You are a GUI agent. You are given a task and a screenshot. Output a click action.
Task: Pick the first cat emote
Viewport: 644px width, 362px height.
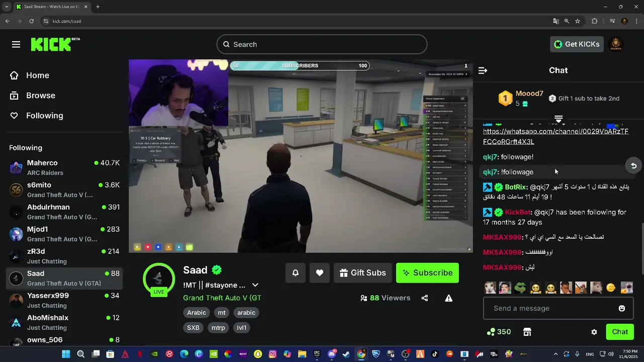[x=490, y=288]
